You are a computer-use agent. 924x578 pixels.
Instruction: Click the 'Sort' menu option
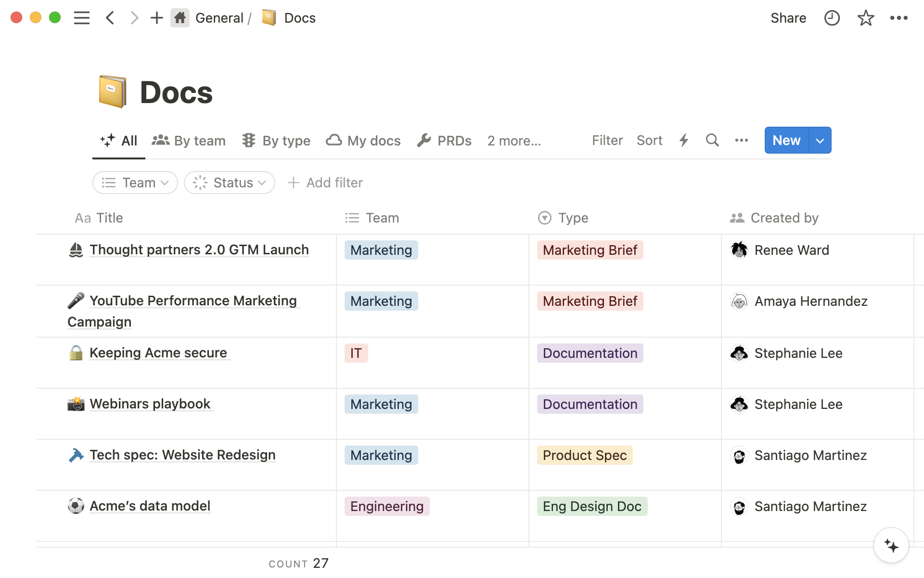click(649, 140)
